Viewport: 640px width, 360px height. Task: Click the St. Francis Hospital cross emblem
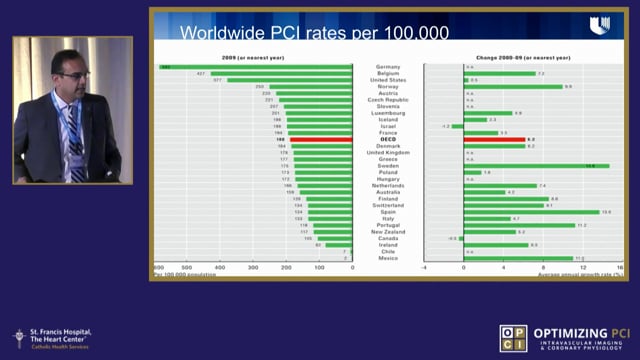point(19,339)
